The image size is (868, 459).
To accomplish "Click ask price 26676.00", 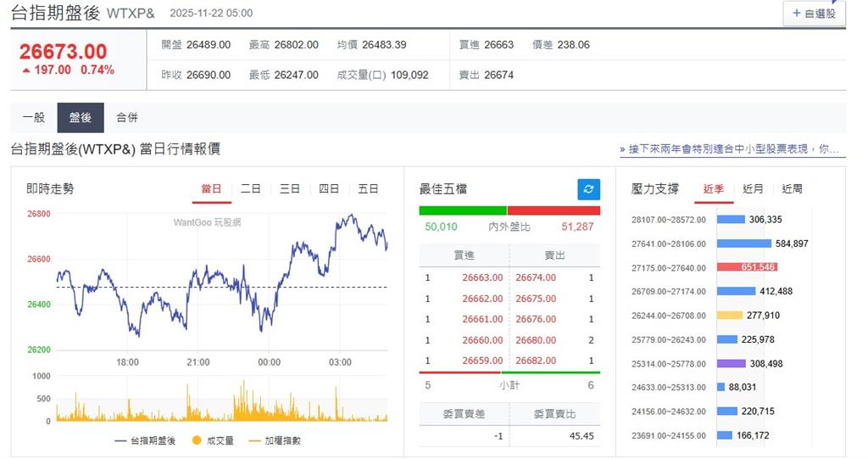I will pyautogui.click(x=536, y=319).
